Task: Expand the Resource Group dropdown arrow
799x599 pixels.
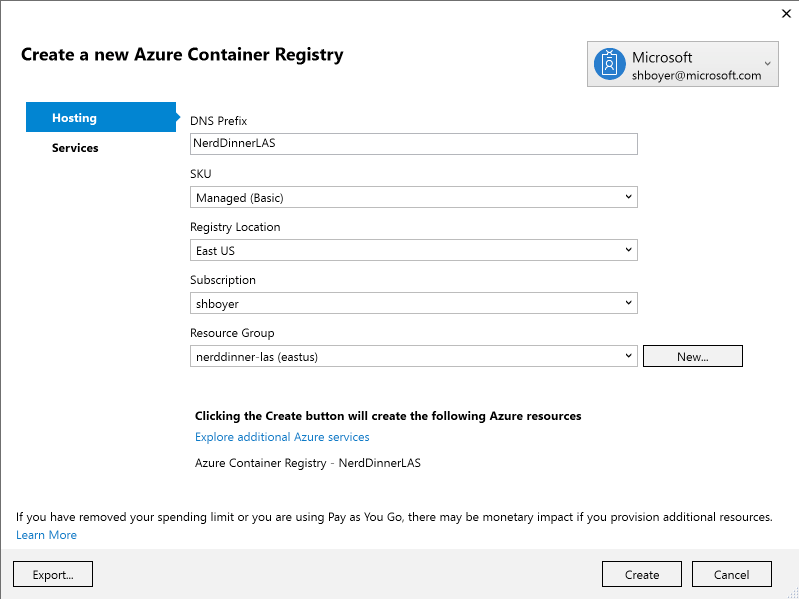Action: 628,356
